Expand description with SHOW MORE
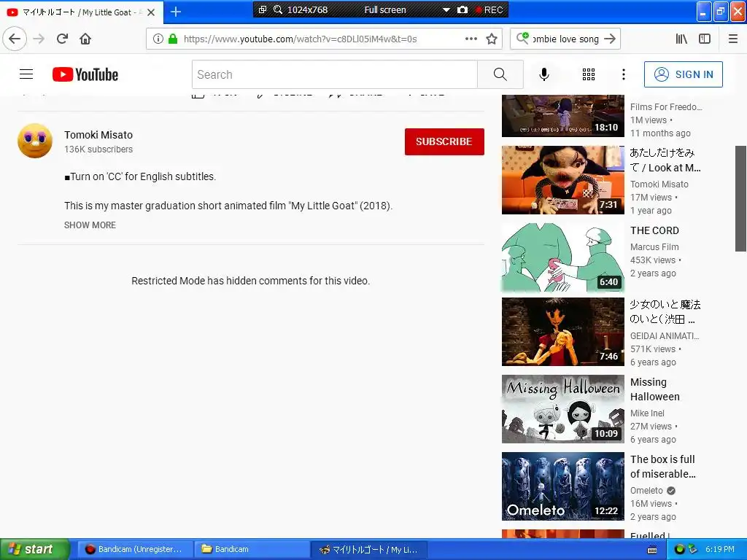Viewport: 747px width, 560px height. coord(90,225)
